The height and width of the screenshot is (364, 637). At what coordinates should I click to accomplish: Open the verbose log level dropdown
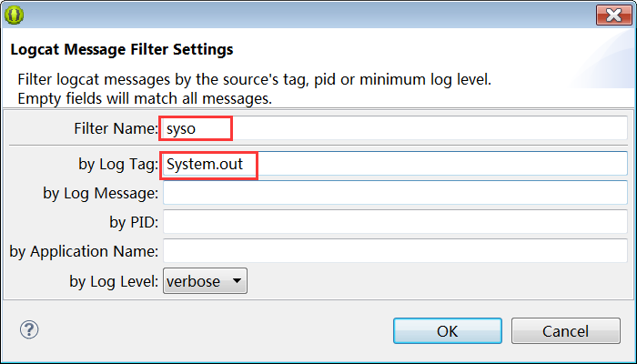(x=205, y=281)
